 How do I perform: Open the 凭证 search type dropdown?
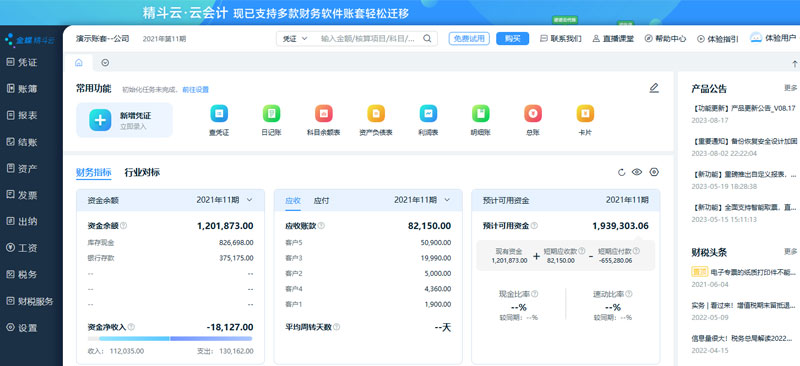point(296,38)
